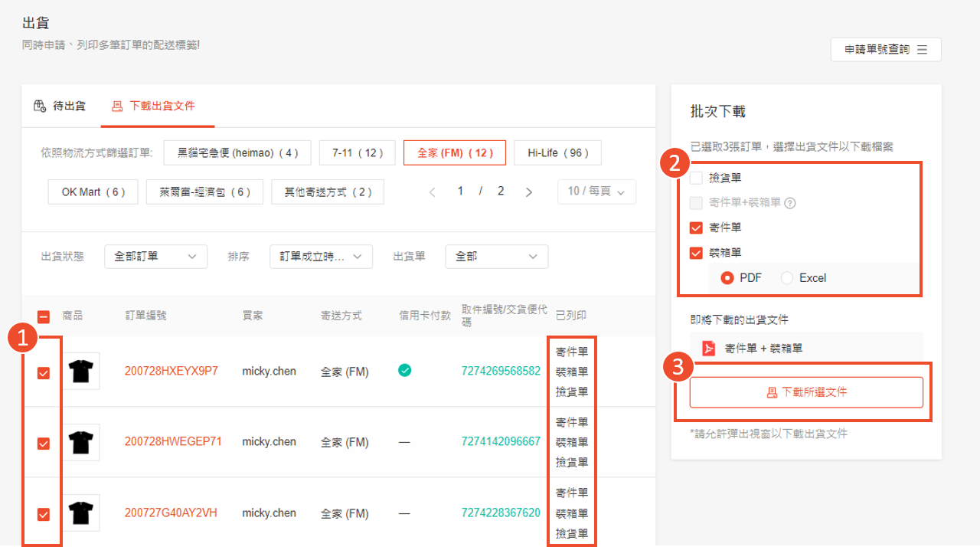The width and height of the screenshot is (980, 547).
Task: Click the help icon beside 寄件單+裝箱單
Action: pos(790,203)
